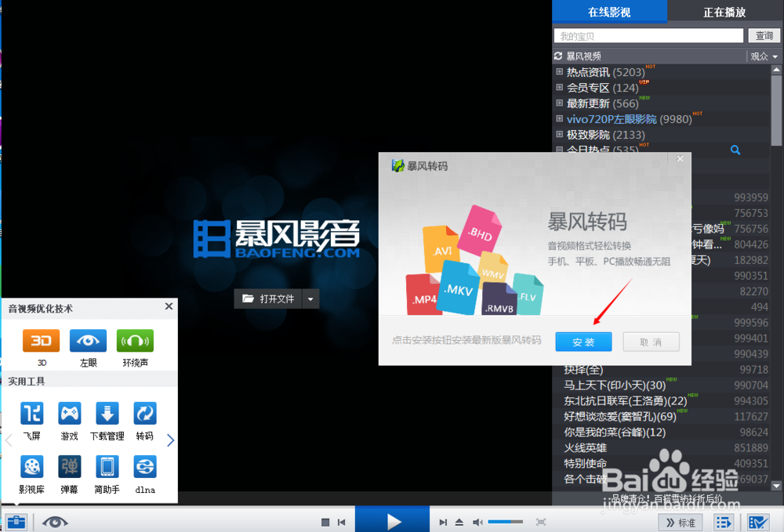Screen dimensions: 784x532
Task: Show next page of 实用工具 tools
Action: pos(170,440)
